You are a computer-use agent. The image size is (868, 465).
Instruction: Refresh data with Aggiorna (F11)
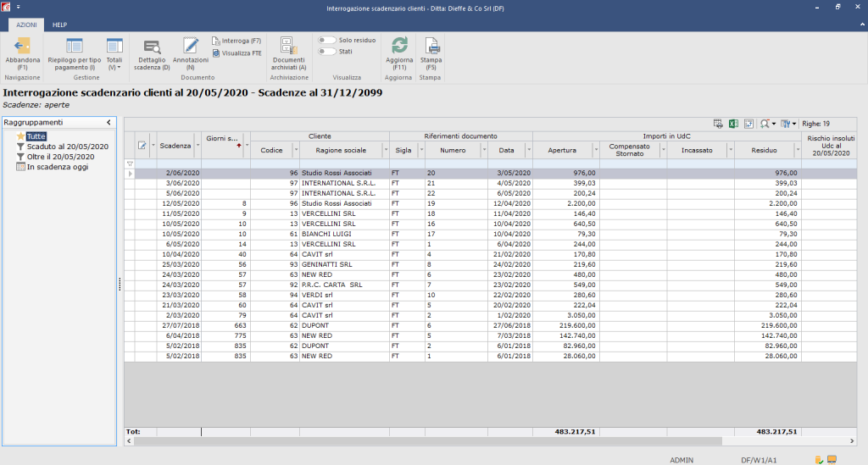tap(399, 53)
